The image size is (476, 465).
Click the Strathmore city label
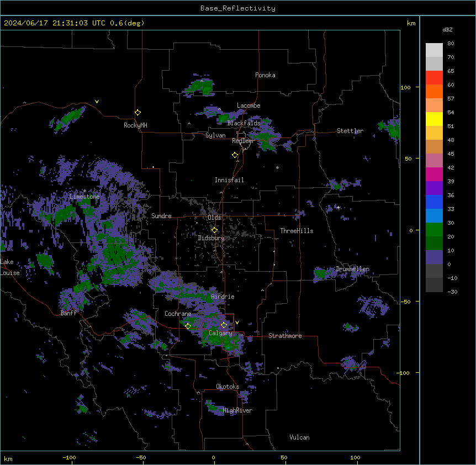click(285, 336)
